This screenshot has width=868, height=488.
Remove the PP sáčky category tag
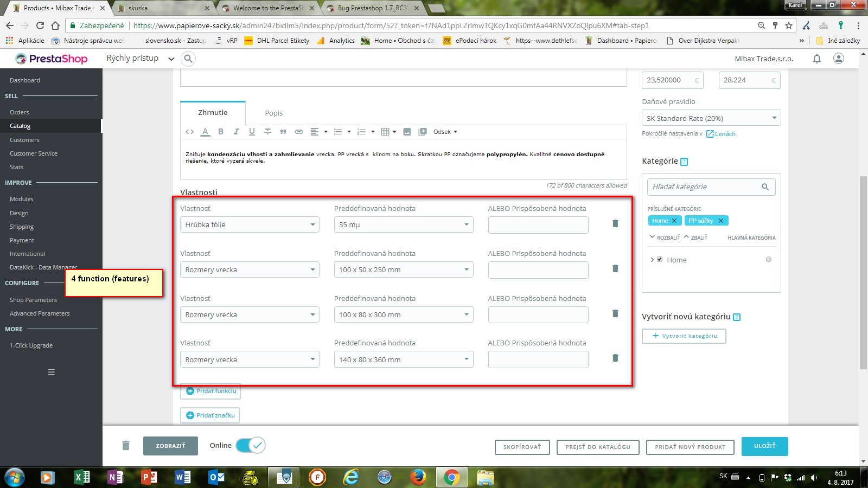click(x=721, y=221)
